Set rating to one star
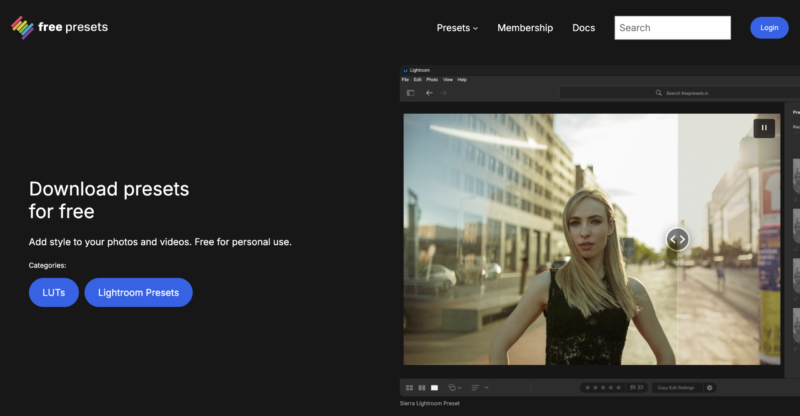The height and width of the screenshot is (416, 800). [x=587, y=388]
